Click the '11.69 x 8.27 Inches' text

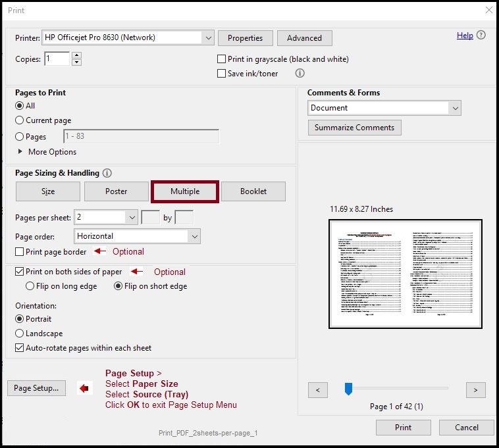(x=361, y=209)
